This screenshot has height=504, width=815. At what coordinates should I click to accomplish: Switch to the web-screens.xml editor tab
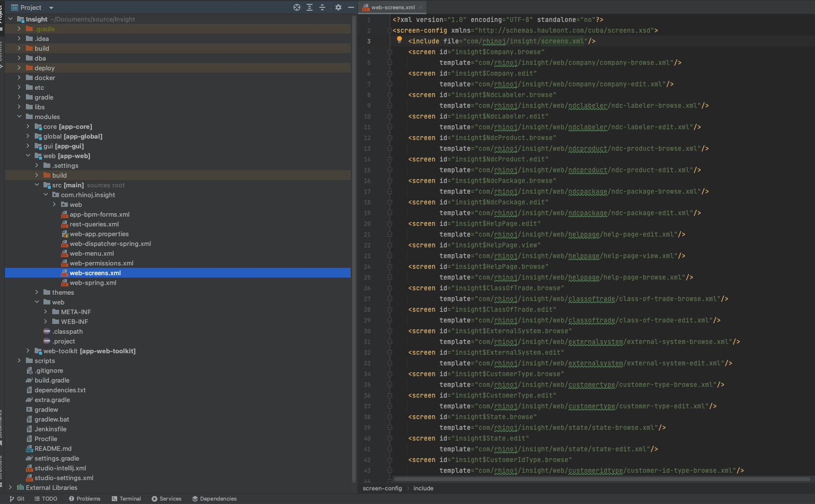393,7
